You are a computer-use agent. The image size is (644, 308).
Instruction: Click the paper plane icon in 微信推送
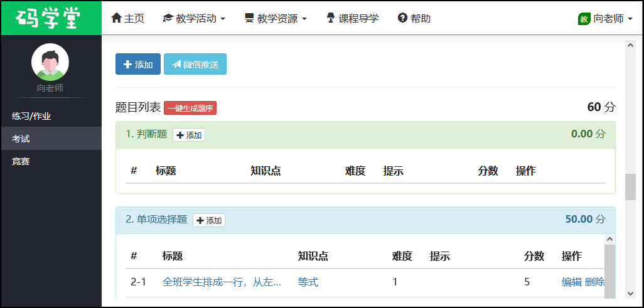point(176,65)
